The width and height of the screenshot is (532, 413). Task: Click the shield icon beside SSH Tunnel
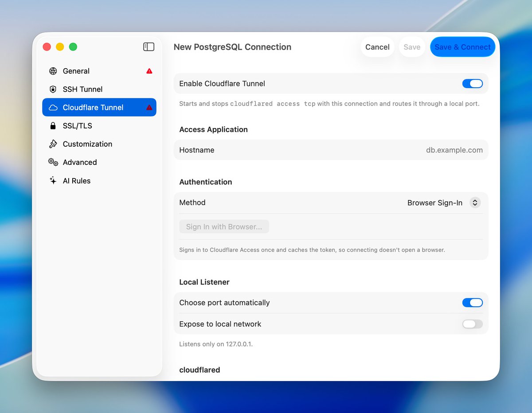pos(53,89)
